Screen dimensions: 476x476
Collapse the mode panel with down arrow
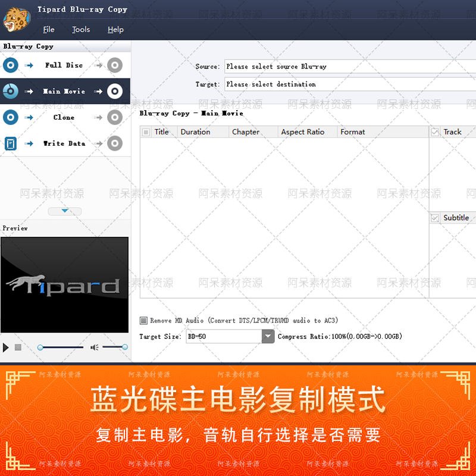[65, 211]
